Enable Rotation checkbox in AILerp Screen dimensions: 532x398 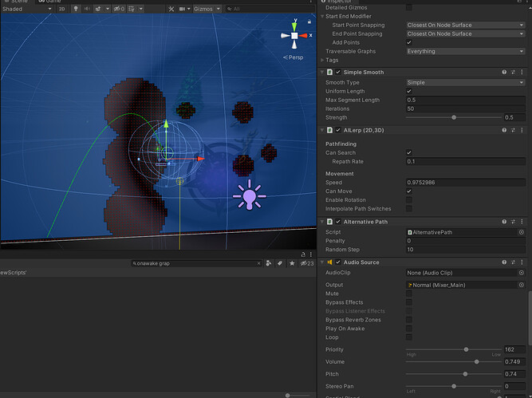coord(409,200)
